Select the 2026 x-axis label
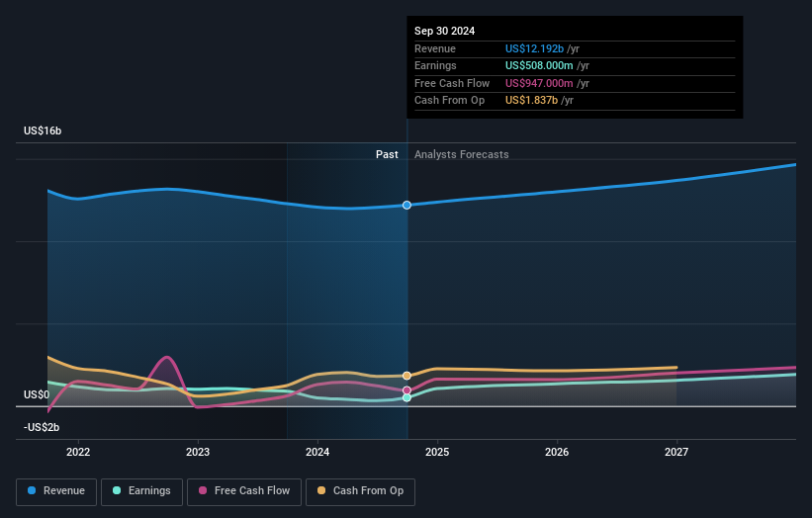 [x=557, y=453]
